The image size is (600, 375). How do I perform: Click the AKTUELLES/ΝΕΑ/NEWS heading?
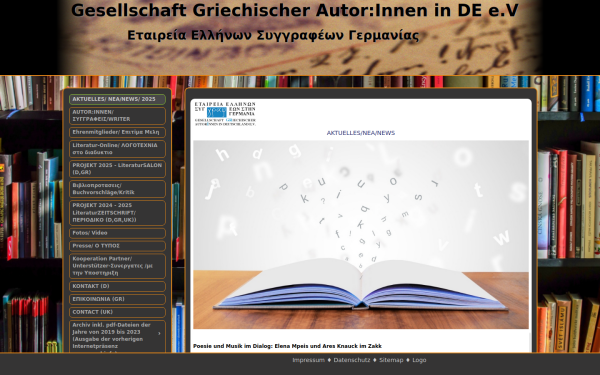[361, 133]
